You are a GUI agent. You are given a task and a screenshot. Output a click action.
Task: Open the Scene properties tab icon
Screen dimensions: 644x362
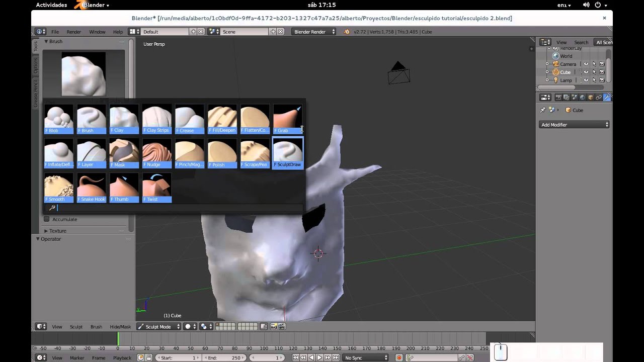click(x=575, y=97)
